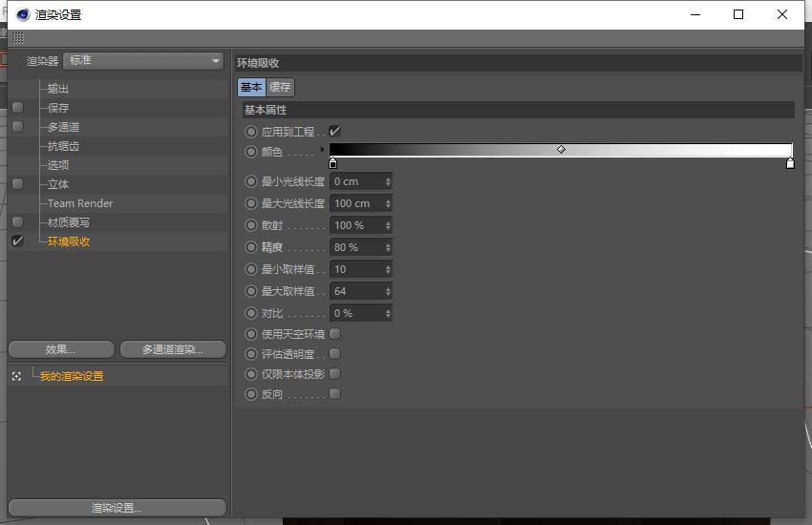
Task: Select the white gradient knot at the right end
Action: click(790, 163)
